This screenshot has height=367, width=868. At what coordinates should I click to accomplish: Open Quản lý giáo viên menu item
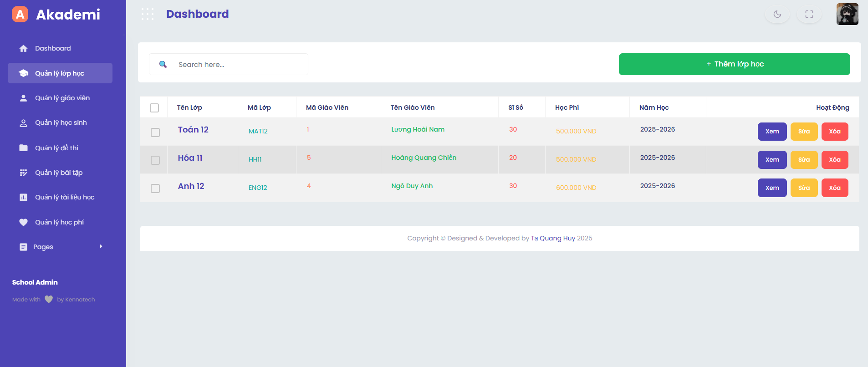[x=62, y=98]
